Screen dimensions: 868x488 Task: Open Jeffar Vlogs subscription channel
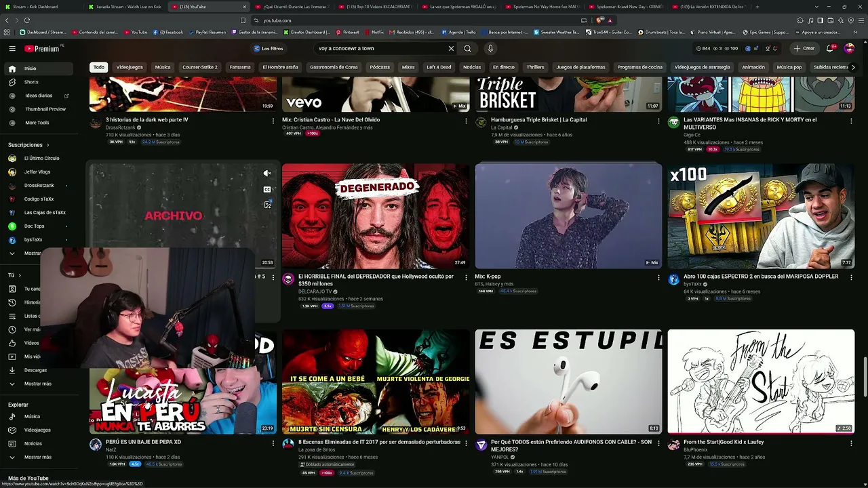tap(39, 172)
